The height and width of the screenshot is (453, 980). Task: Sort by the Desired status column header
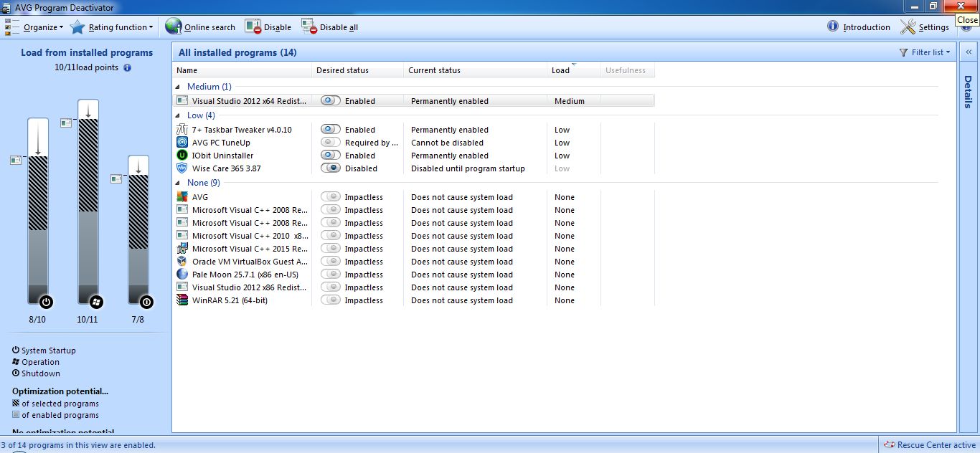[358, 70]
